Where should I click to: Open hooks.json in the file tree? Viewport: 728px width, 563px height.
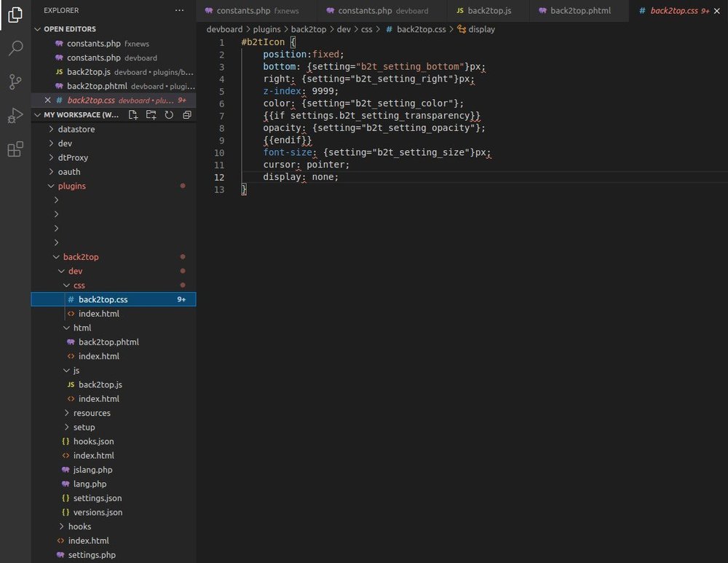click(x=93, y=441)
